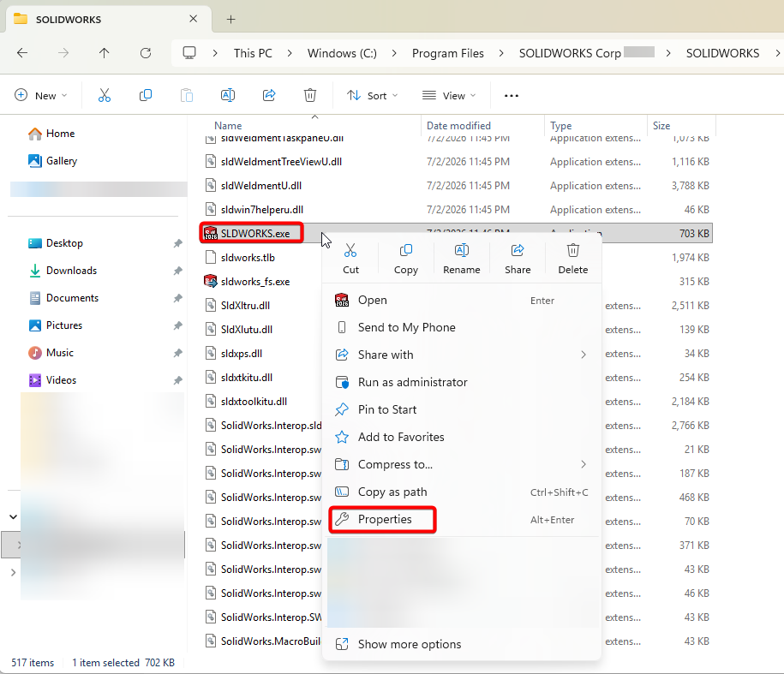Click the Rename icon in the toolbar
Screen dimensions: 784x674
click(228, 95)
